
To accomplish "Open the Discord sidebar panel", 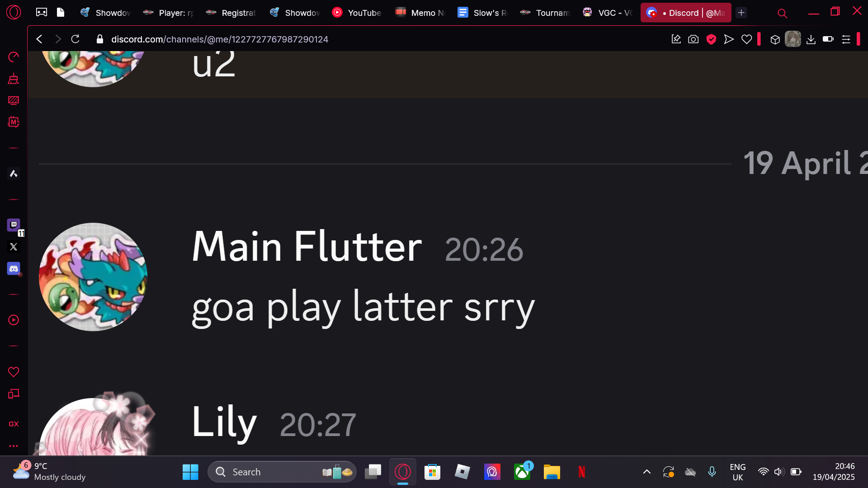I will coord(14,269).
